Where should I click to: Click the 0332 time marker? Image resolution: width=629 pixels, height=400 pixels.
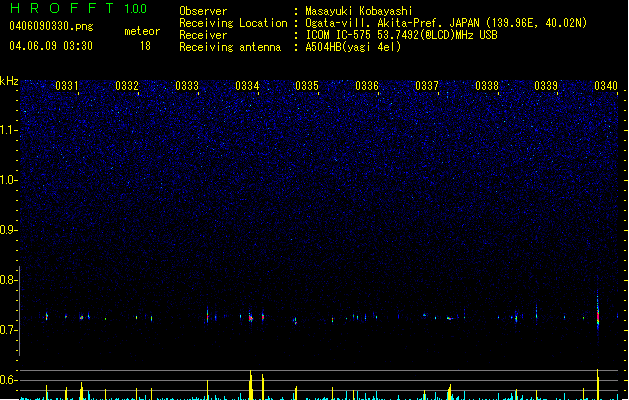(x=127, y=85)
